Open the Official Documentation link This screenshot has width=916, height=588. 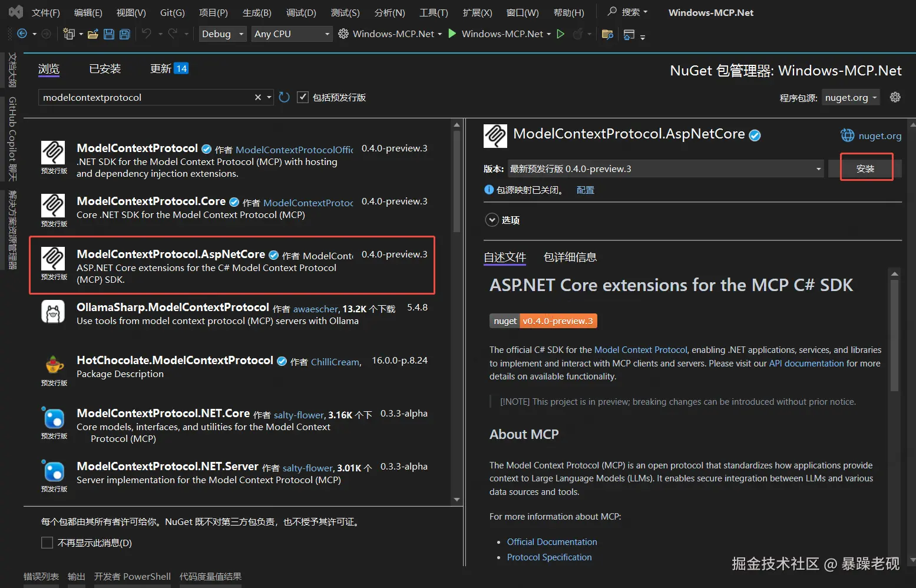coord(552,542)
